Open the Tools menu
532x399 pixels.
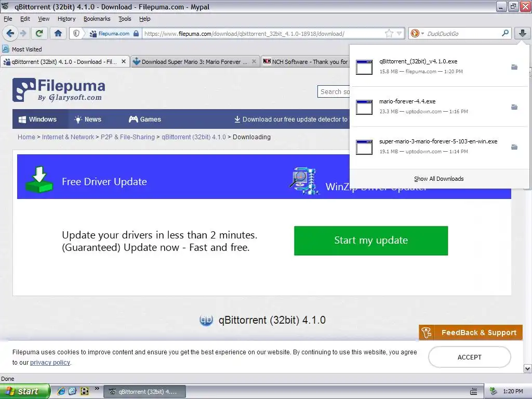[x=125, y=19]
